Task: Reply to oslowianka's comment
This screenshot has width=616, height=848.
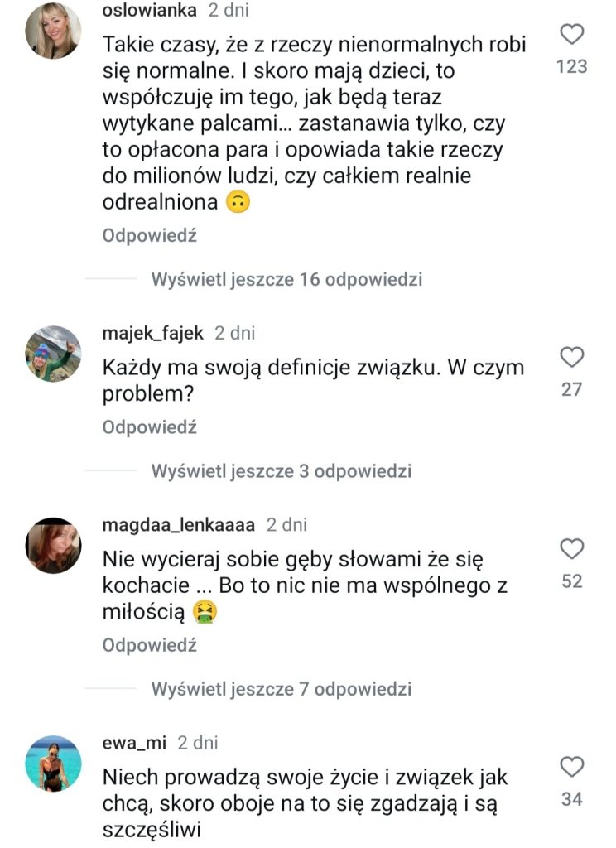Action: (149, 236)
